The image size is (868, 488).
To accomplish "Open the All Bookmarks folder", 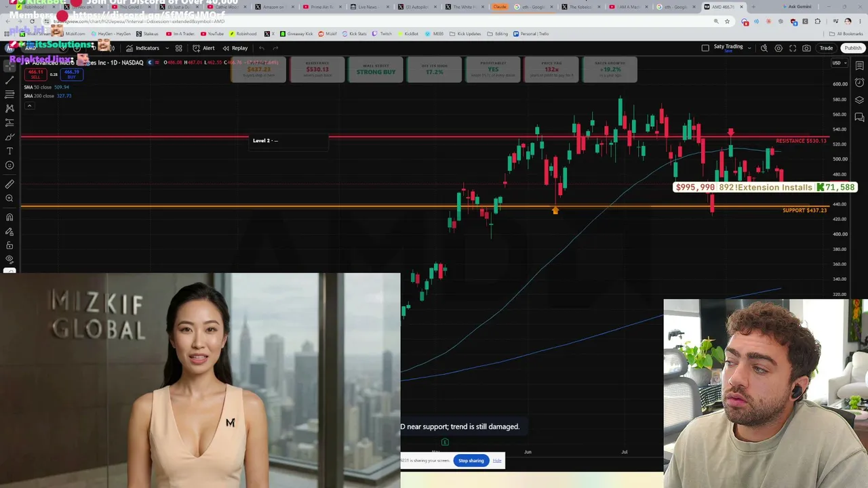I will 846,34.
